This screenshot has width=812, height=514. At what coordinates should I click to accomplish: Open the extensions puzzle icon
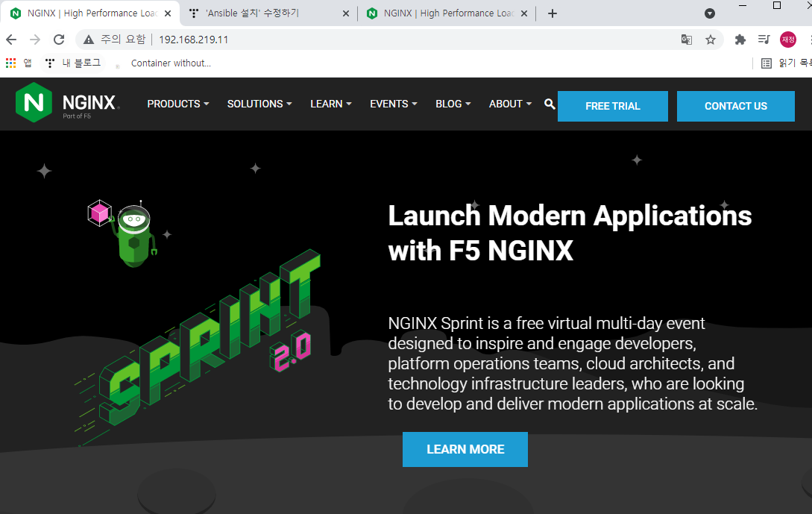pos(740,40)
